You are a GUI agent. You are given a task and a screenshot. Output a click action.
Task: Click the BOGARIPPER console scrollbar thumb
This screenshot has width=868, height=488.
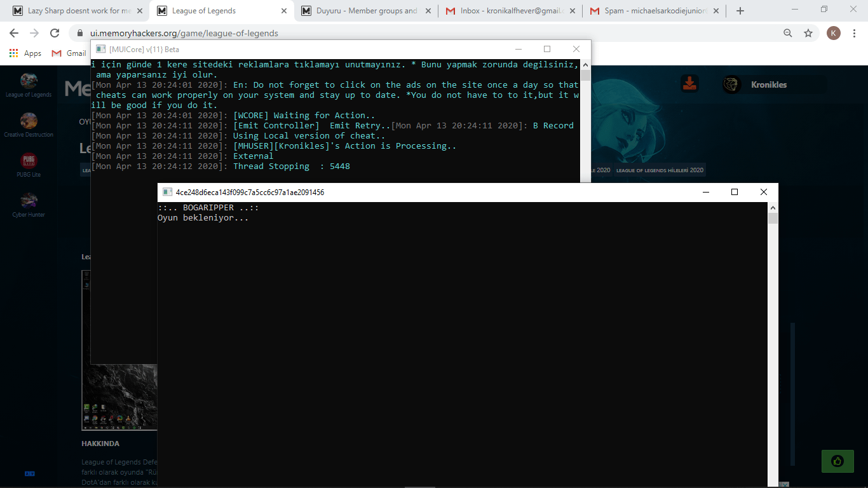(773, 219)
